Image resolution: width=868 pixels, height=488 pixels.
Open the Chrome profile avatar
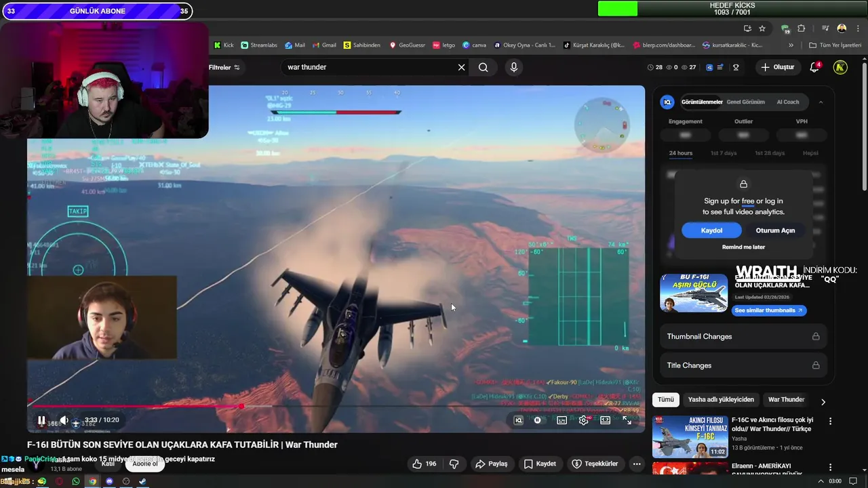point(842,28)
